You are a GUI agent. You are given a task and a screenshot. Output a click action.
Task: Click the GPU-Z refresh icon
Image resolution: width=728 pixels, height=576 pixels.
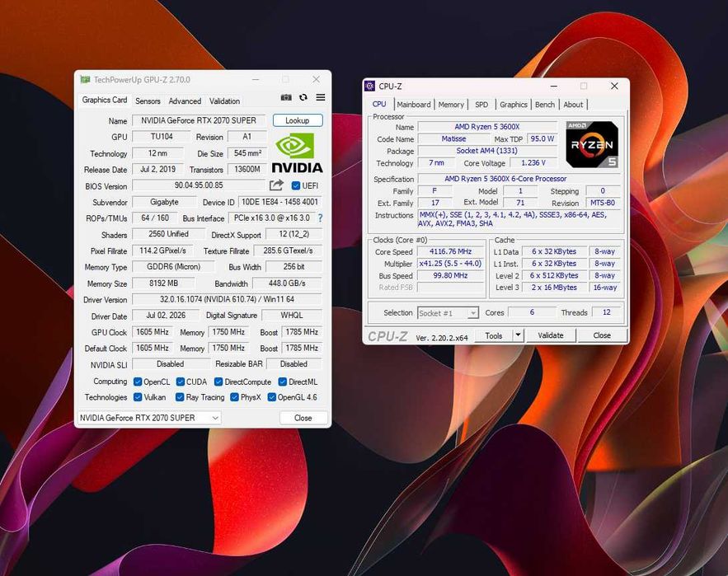[x=303, y=97]
